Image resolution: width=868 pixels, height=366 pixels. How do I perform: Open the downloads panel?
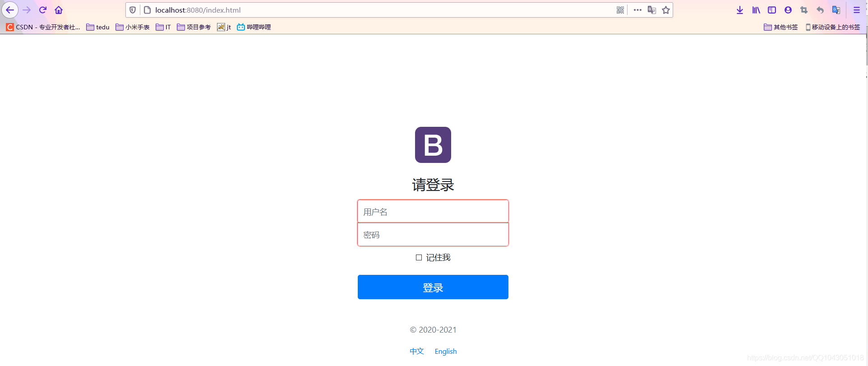[x=740, y=10]
